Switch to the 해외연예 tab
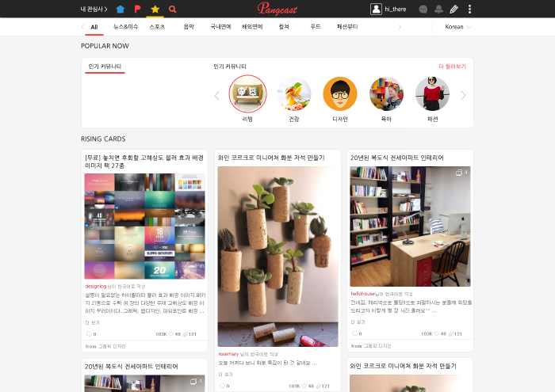The width and height of the screenshot is (555, 392). [x=252, y=27]
